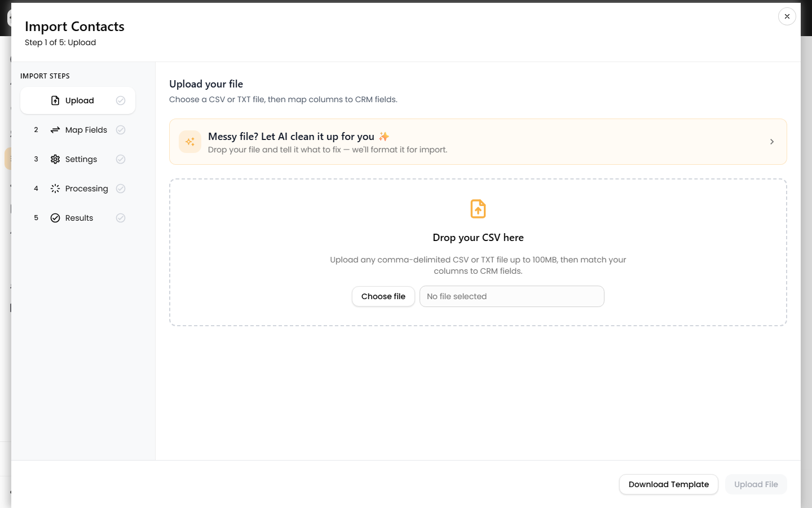Screen dimensions: 812x508
Task: Click the Download Template button
Action: coord(669,484)
